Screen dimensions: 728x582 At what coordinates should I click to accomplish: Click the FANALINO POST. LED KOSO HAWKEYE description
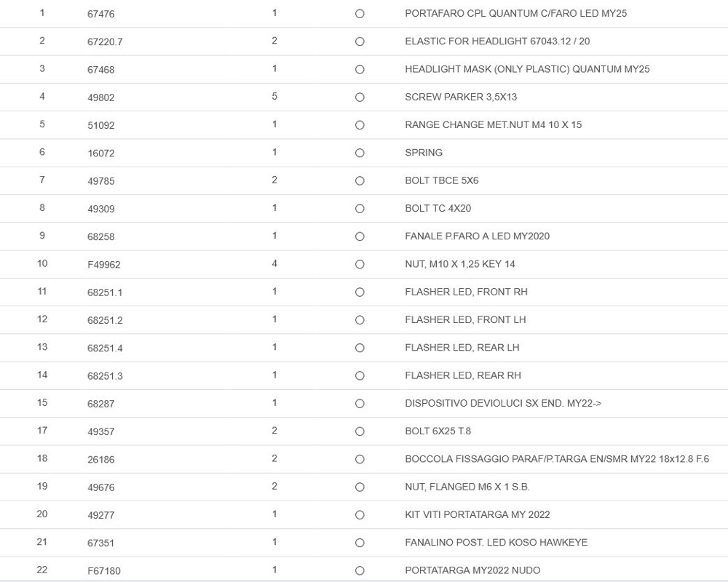tap(496, 543)
